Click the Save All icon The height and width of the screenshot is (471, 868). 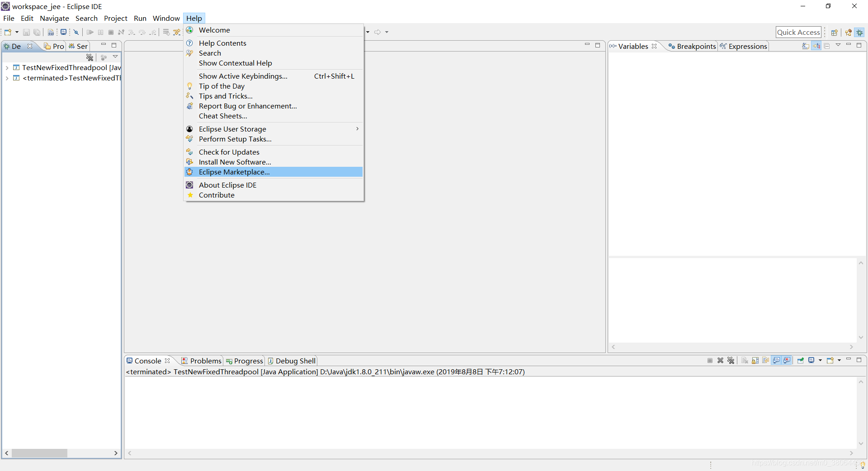tap(37, 32)
